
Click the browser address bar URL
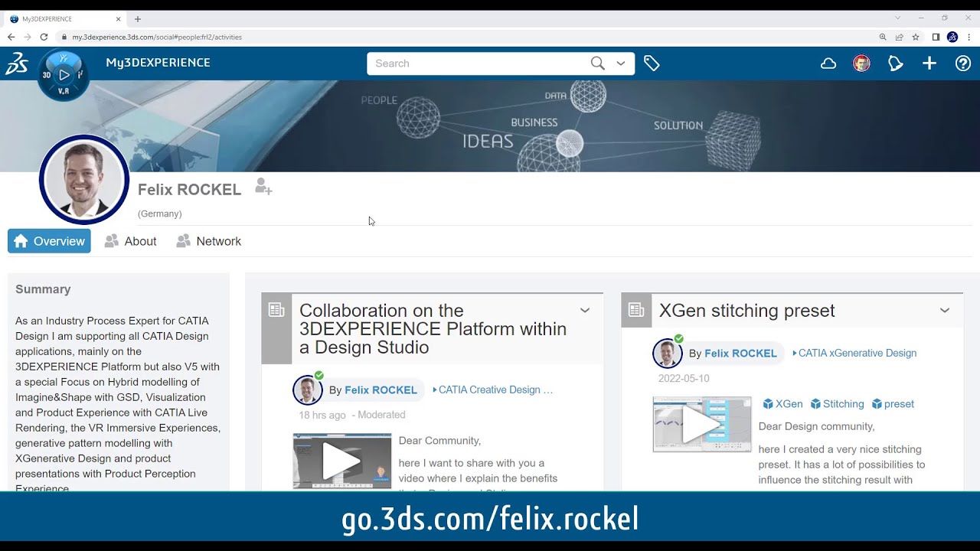tap(157, 37)
